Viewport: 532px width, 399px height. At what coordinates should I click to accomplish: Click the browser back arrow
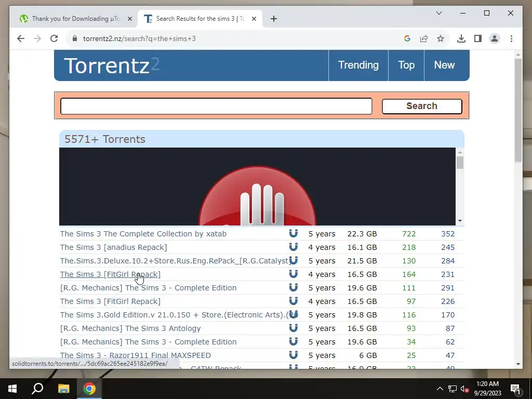[x=21, y=38]
